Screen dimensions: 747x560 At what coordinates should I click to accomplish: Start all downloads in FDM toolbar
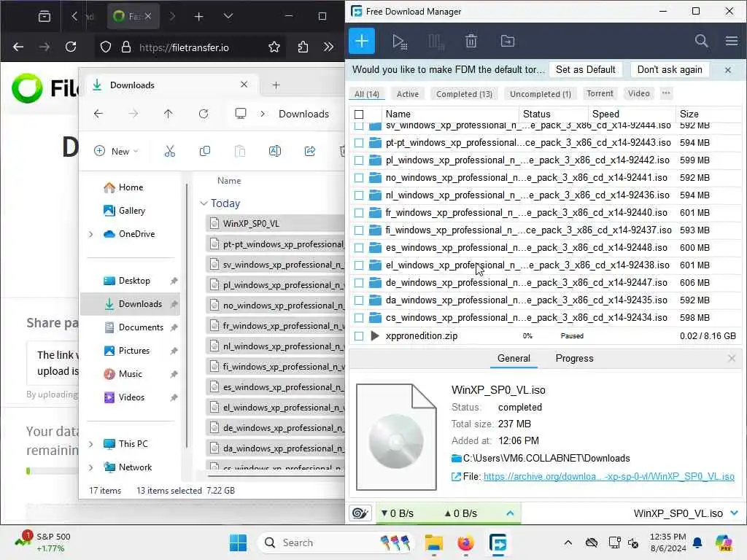[x=399, y=42]
